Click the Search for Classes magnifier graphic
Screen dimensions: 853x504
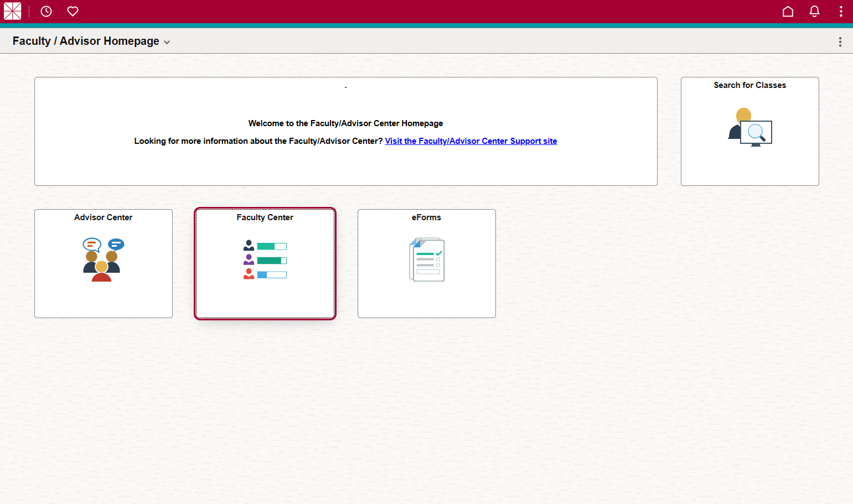(758, 133)
